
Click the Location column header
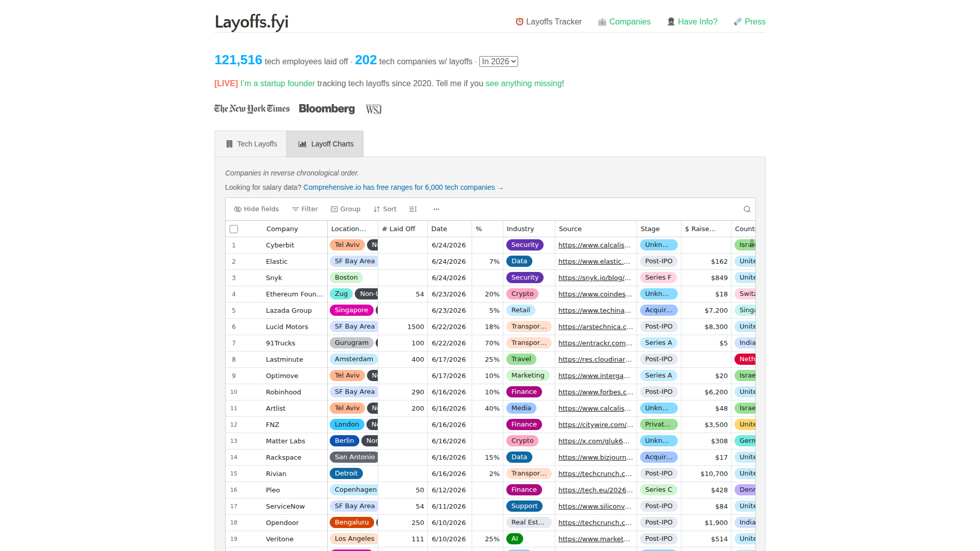point(353,229)
